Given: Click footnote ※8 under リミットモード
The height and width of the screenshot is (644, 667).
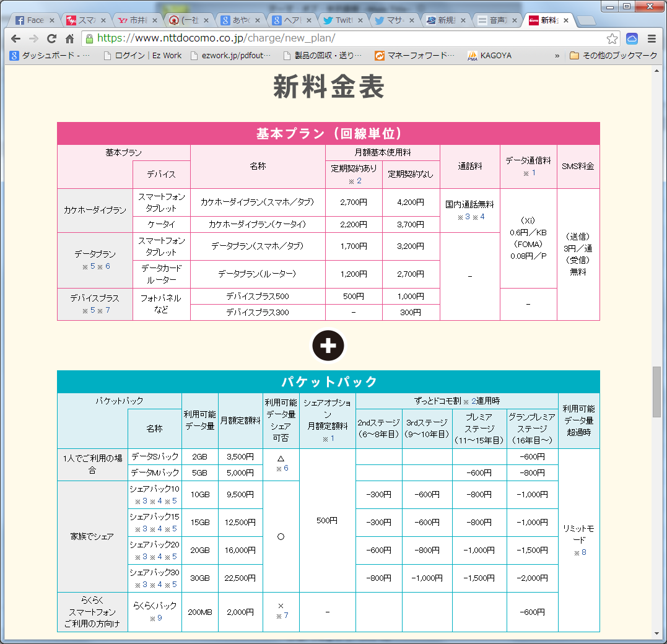Looking at the screenshot, I should 580,552.
